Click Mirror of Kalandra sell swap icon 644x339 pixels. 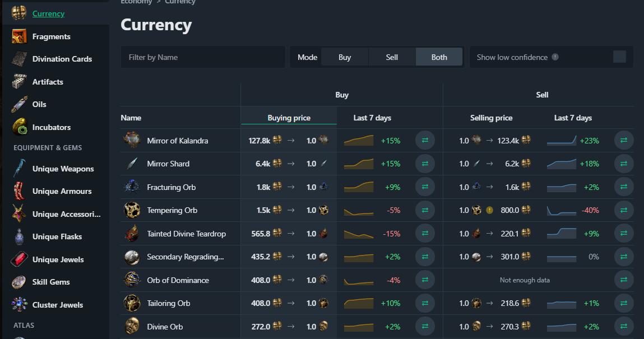(624, 140)
